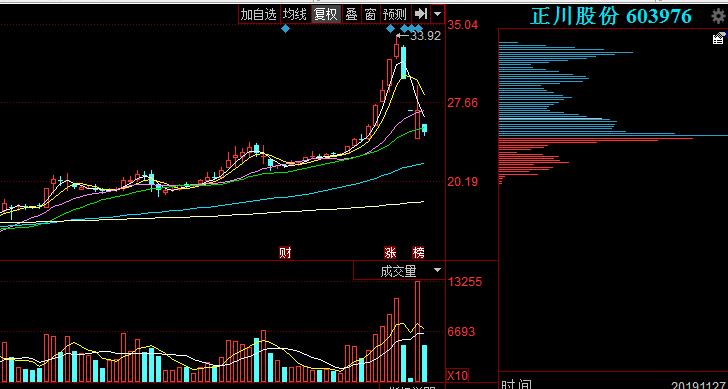Toggle price adjustment 复权 button

click(x=326, y=14)
